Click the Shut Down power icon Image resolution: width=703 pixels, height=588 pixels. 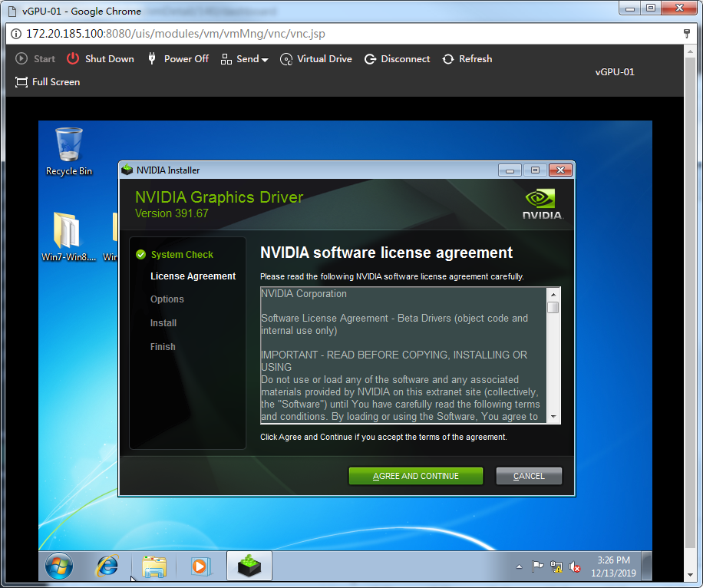(x=73, y=59)
